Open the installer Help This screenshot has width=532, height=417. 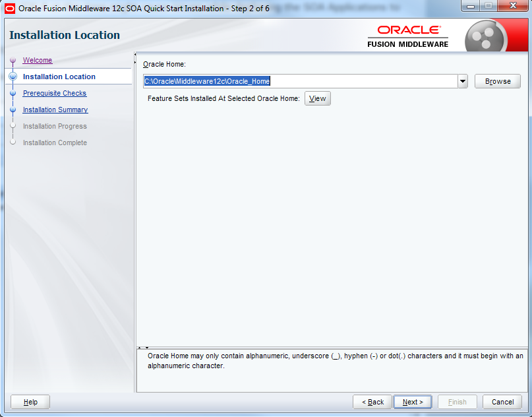tap(30, 402)
